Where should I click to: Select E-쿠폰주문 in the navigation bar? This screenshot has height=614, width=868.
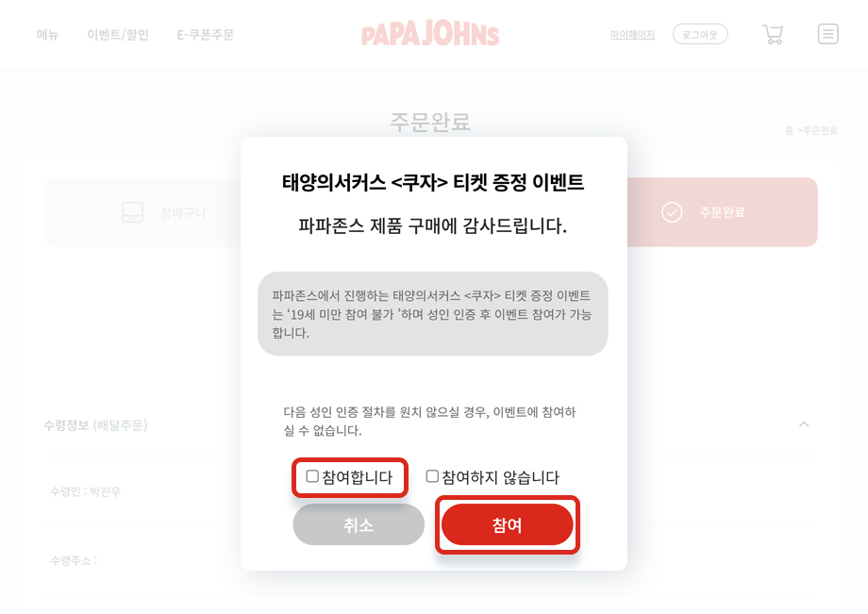(206, 35)
